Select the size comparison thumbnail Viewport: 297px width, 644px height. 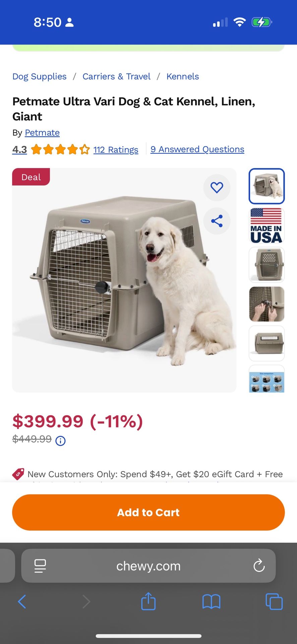pyautogui.click(x=266, y=379)
